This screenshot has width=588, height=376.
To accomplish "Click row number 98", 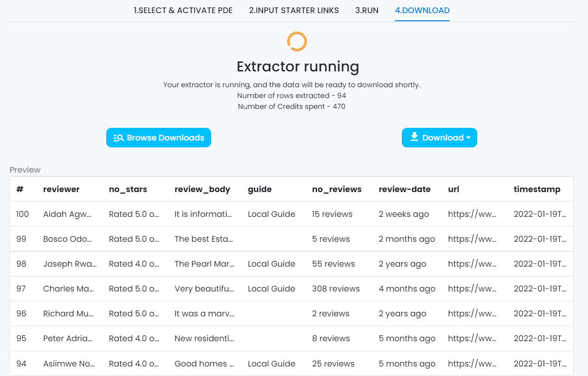I will pos(21,264).
